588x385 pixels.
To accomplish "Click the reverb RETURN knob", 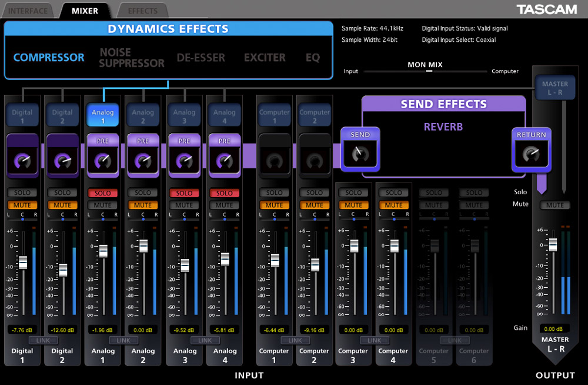I will [531, 155].
